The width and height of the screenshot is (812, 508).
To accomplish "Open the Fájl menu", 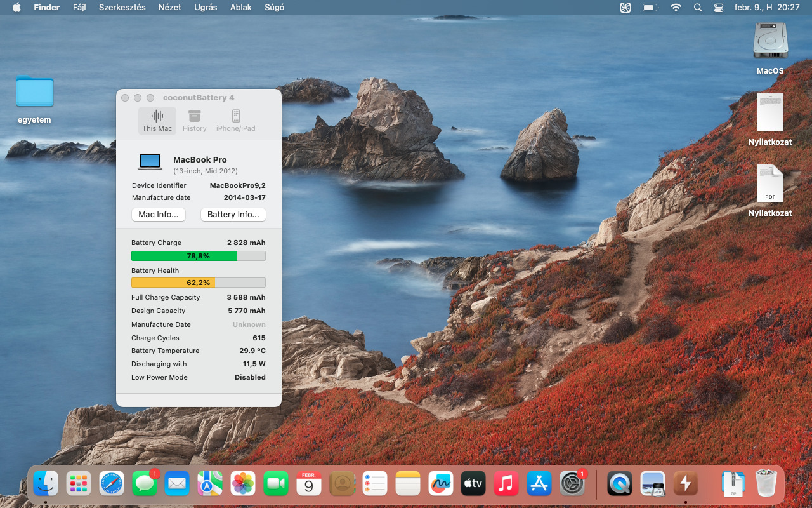I will [79, 8].
